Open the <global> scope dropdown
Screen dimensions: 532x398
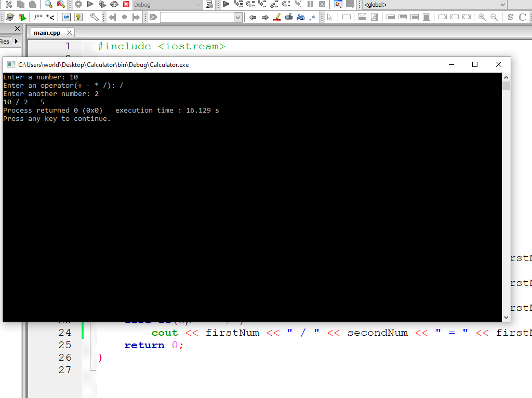[x=435, y=5]
